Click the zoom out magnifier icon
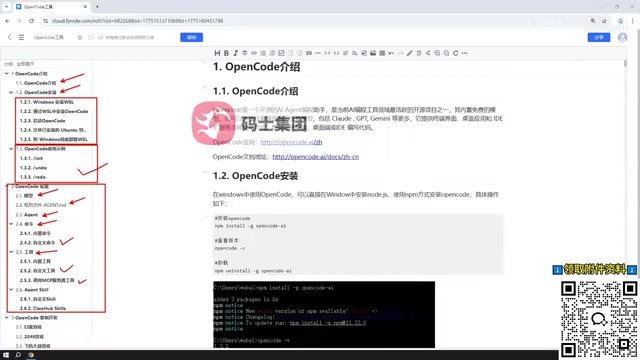 pos(447,53)
